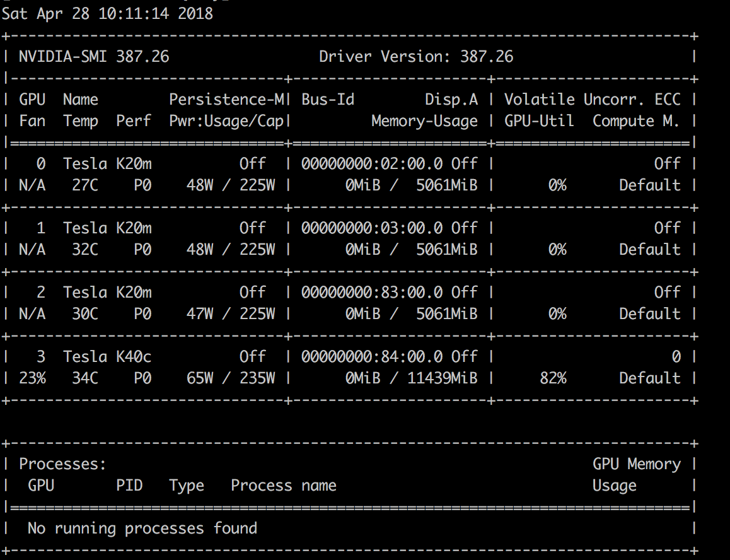Viewport: 730px width, 560px height.
Task: Click the Volatile Uncorr. ECC header
Action: [593, 99]
